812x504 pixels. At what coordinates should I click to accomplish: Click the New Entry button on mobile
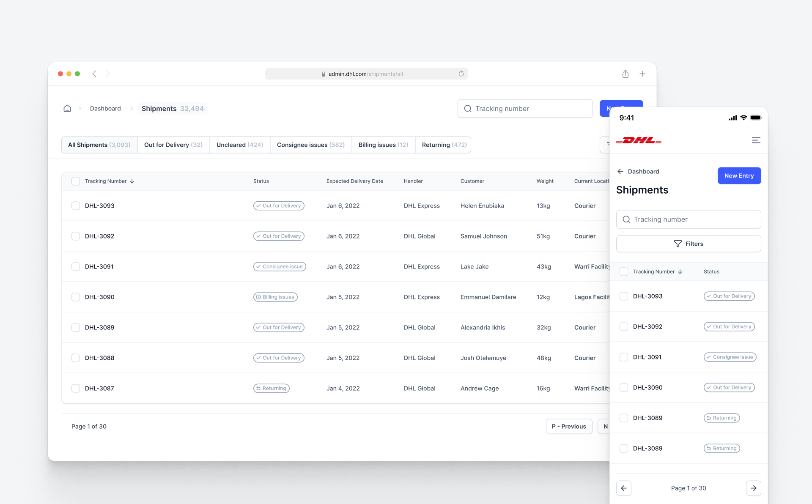[739, 175]
